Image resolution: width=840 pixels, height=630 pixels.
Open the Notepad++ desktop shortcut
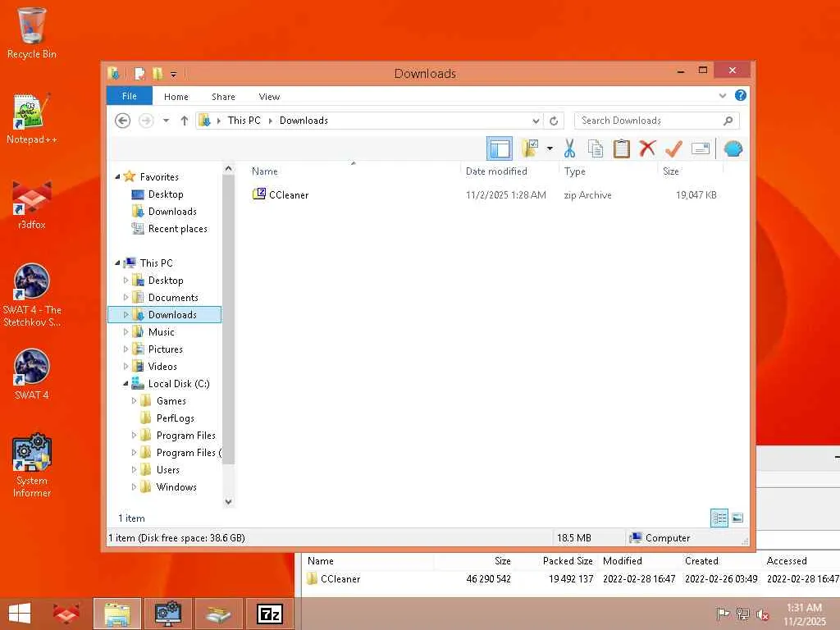tap(32, 119)
